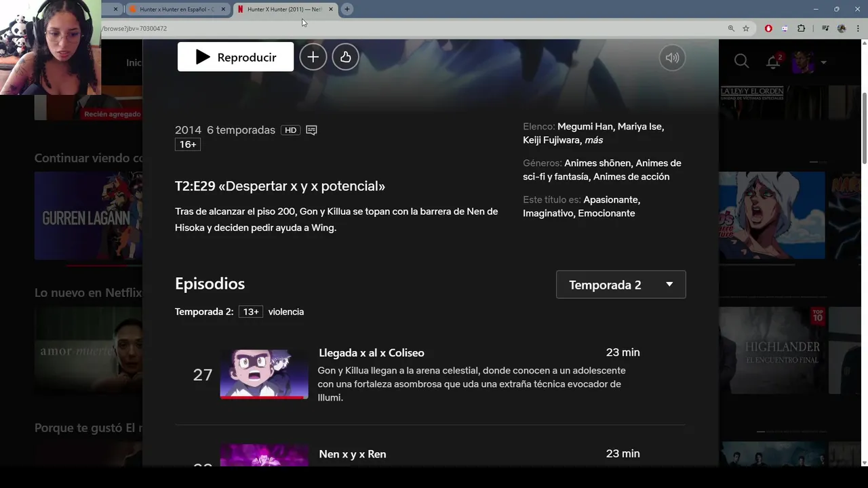The height and width of the screenshot is (488, 868).
Task: Grab the page vertical scrollbar thumb
Action: pos(864,127)
